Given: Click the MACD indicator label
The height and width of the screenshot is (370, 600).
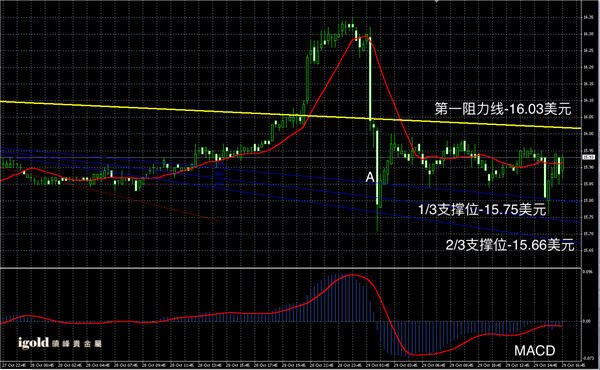Looking at the screenshot, I should [x=534, y=350].
